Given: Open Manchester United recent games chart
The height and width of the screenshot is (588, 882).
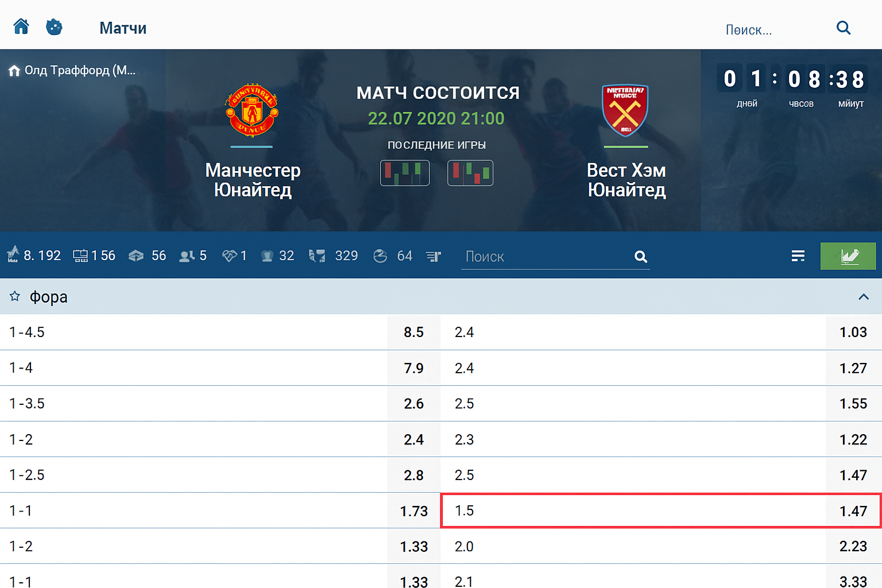Looking at the screenshot, I should click(x=405, y=173).
